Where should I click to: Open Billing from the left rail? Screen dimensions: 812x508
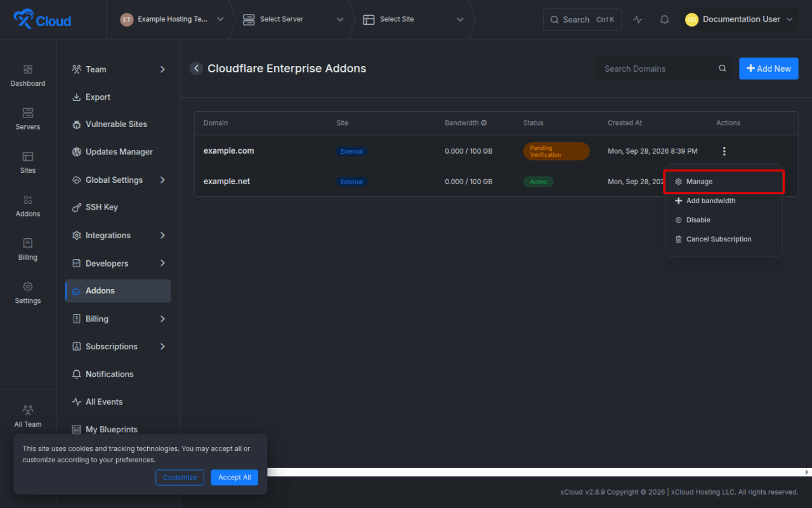point(28,250)
